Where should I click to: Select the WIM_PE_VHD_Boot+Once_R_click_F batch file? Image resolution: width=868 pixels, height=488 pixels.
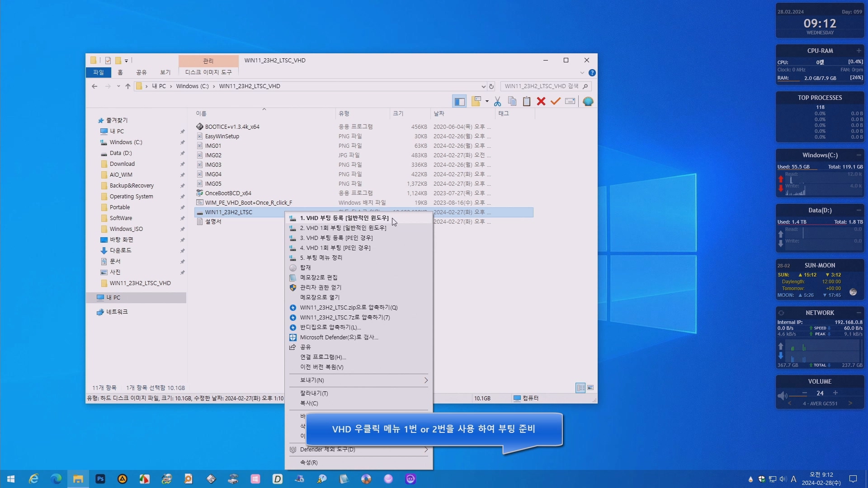pyautogui.click(x=248, y=203)
